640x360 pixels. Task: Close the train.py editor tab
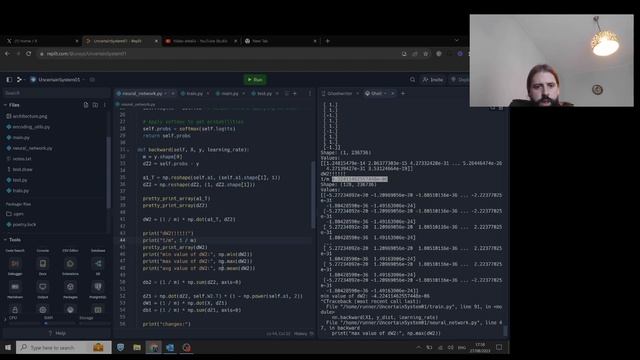point(208,93)
